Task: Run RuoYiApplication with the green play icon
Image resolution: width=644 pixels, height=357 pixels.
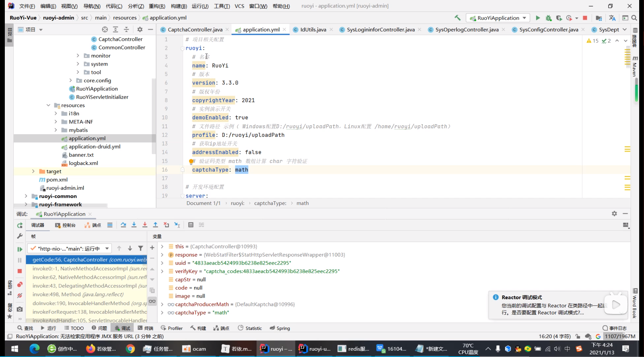Action: (x=538, y=18)
